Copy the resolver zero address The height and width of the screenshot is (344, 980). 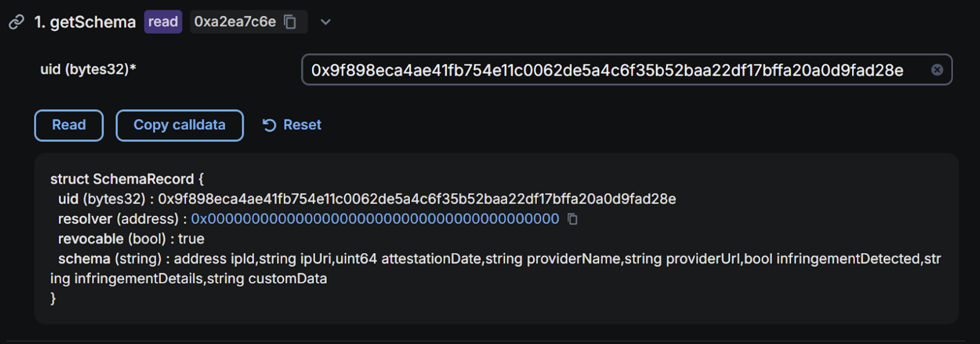coord(572,219)
